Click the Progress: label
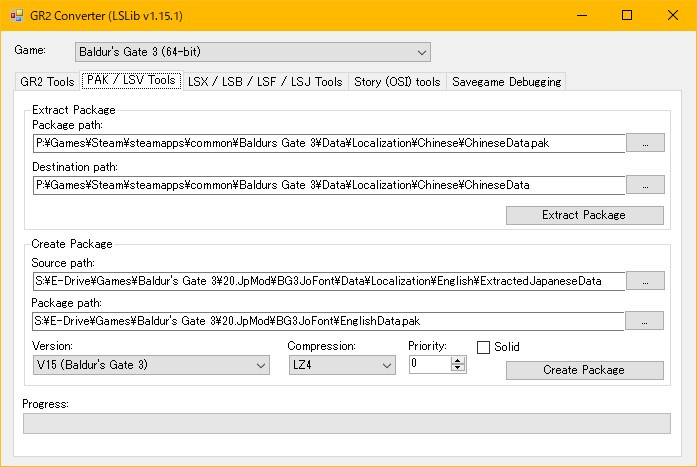The width and height of the screenshot is (697, 467). (45, 404)
